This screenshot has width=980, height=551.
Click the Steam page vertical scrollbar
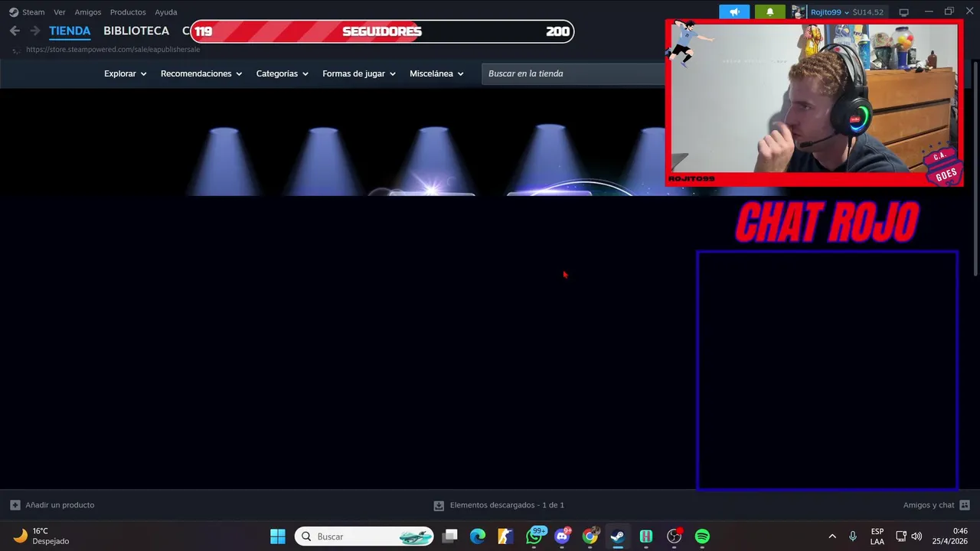(x=975, y=168)
